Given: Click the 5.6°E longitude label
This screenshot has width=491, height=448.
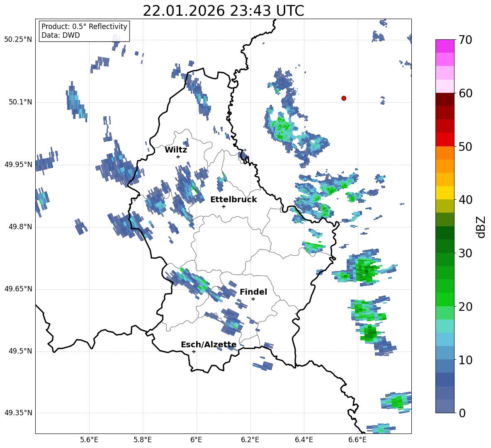Looking at the screenshot, I should (89, 440).
